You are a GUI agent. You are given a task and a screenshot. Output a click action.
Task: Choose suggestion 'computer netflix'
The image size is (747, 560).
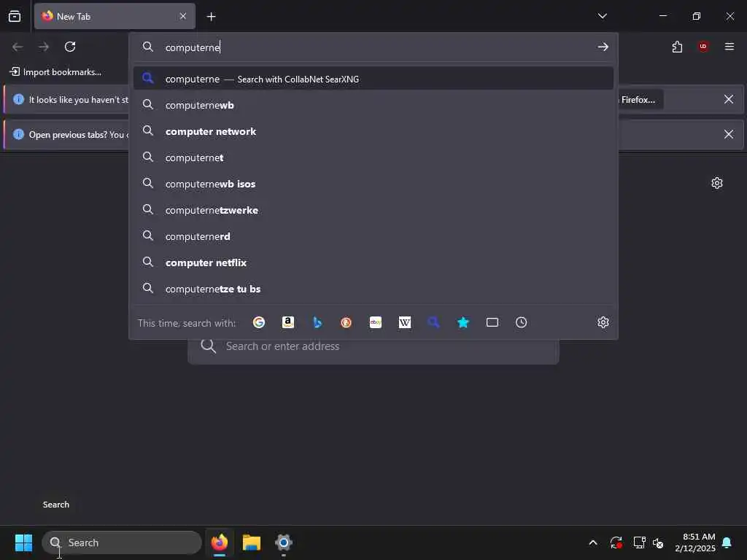(373, 262)
